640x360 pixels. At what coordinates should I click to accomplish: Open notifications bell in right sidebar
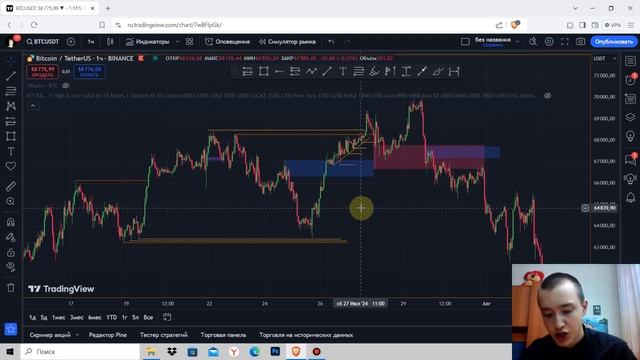point(630,198)
